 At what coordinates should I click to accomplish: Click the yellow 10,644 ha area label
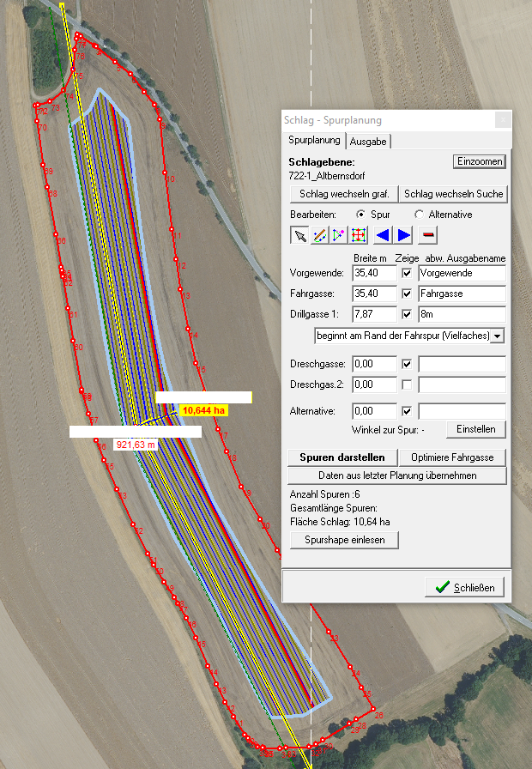[204, 410]
